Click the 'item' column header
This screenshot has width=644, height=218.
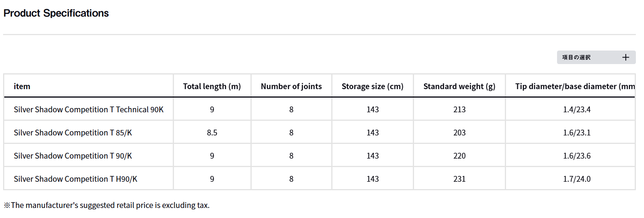click(x=22, y=86)
